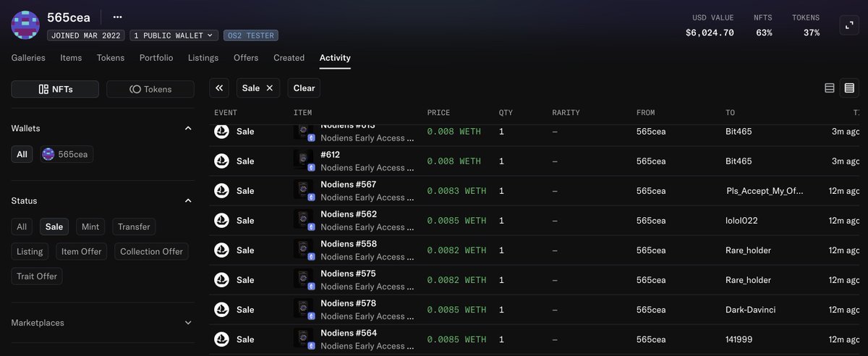The height and width of the screenshot is (356, 868).
Task: Collapse sidebar with double-chevron button
Action: 219,88
